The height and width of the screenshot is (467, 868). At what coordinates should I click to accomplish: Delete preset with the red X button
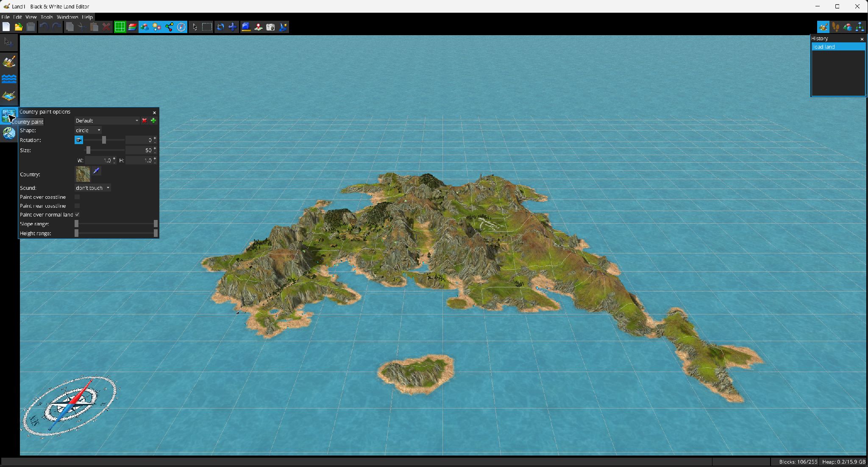click(x=145, y=121)
